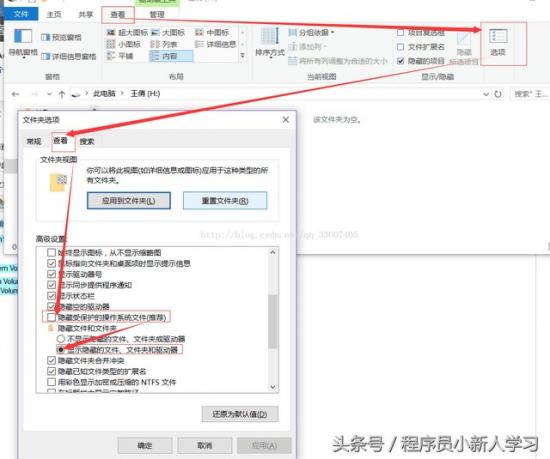Enable the 文件扩展名 file extensions checkbox

point(401,47)
